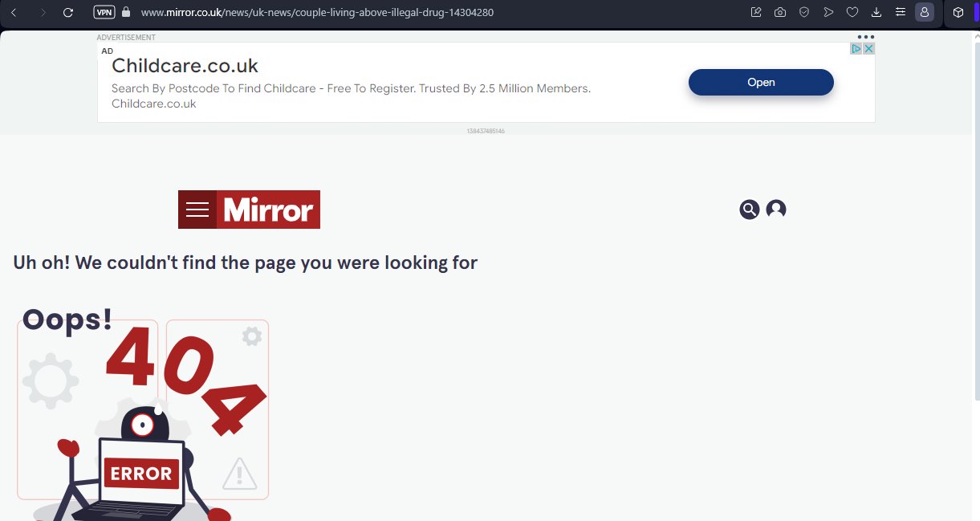Toggle the VPN badge in address bar
Viewport: 980px width, 521px height.
104,12
